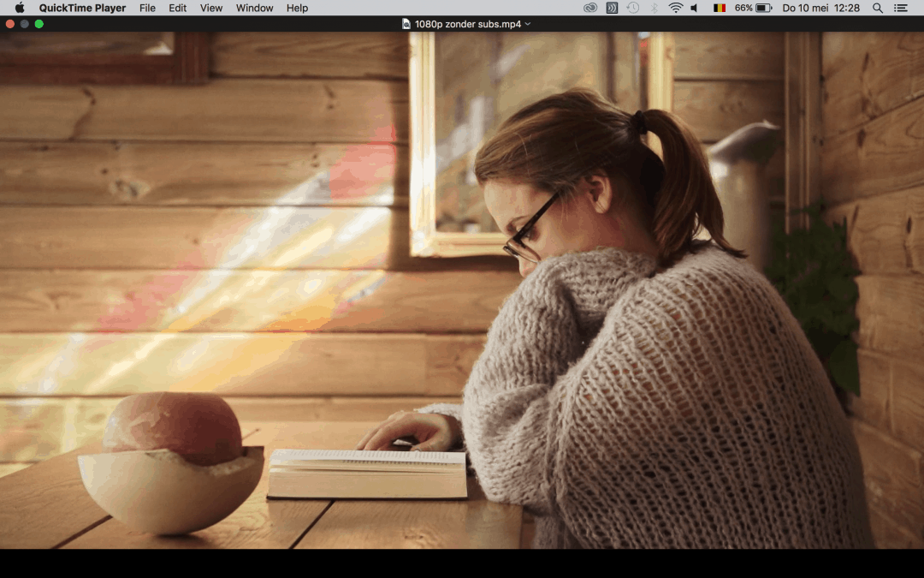Click the Creative Cloud menu bar icon
Viewport: 924px width, 578px height.
589,8
